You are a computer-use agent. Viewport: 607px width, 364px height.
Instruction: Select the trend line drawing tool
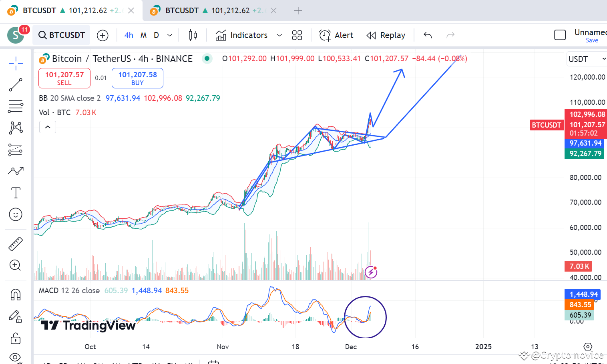click(16, 85)
